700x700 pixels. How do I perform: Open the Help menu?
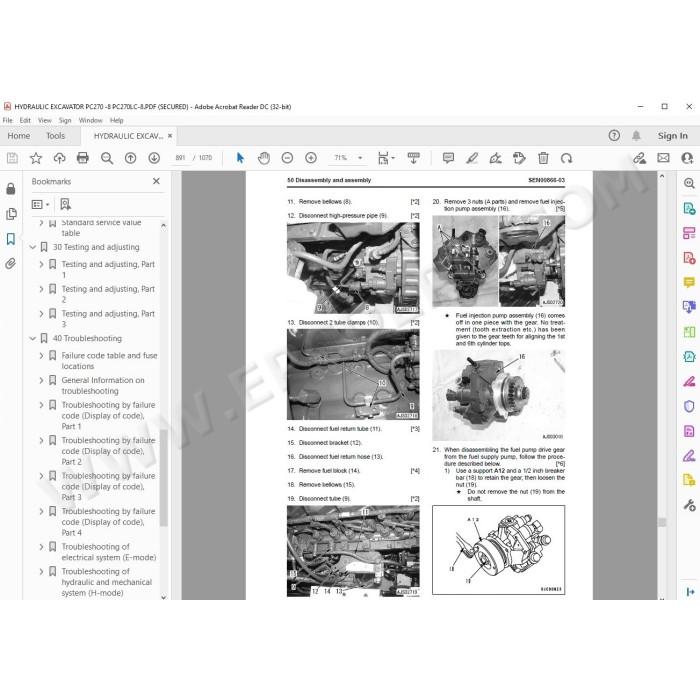point(117,121)
